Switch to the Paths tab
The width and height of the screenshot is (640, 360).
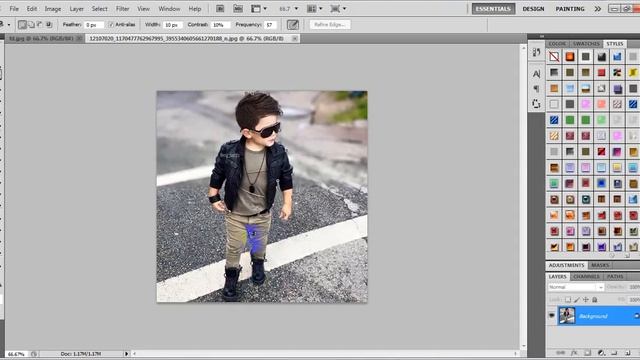pyautogui.click(x=615, y=276)
